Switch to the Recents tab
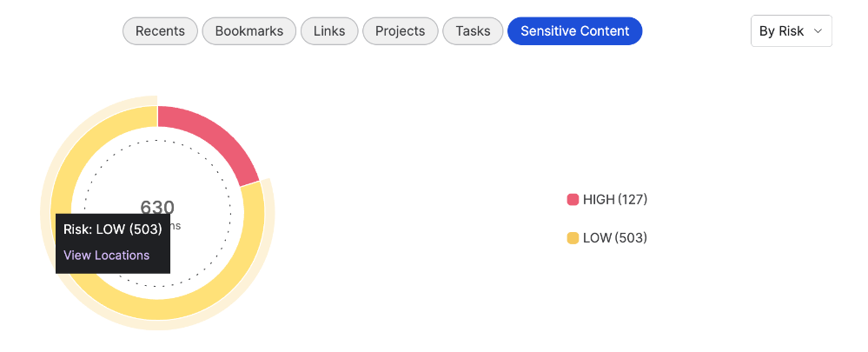The height and width of the screenshot is (352, 868). tap(160, 31)
